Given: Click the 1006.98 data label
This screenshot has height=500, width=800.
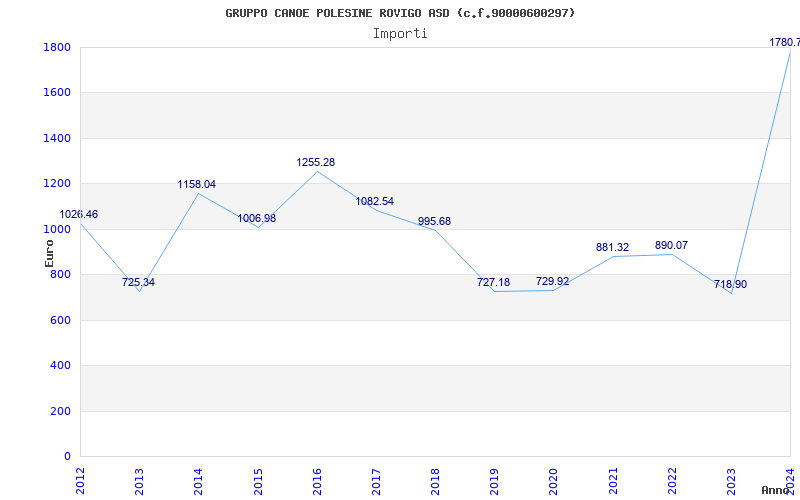Looking at the screenshot, I should (x=257, y=218).
